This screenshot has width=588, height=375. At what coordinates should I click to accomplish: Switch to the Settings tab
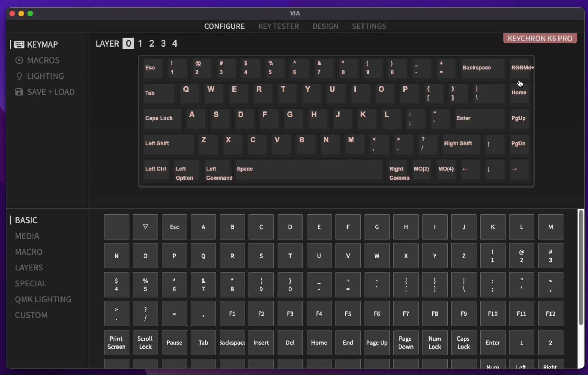[x=369, y=26]
